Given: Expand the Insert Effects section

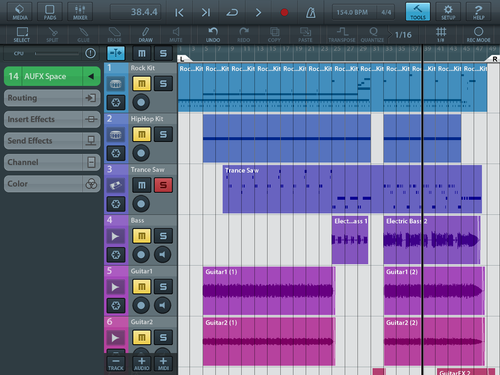Looking at the screenshot, I should [52, 119].
